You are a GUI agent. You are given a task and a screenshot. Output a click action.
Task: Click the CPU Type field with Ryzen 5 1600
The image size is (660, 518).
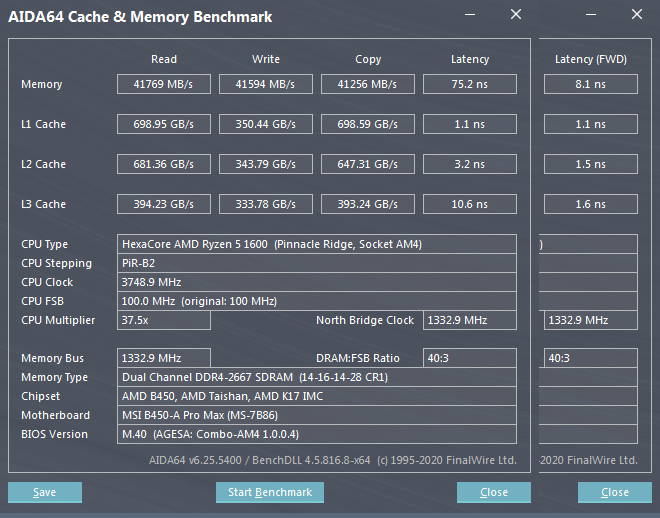[x=317, y=244]
